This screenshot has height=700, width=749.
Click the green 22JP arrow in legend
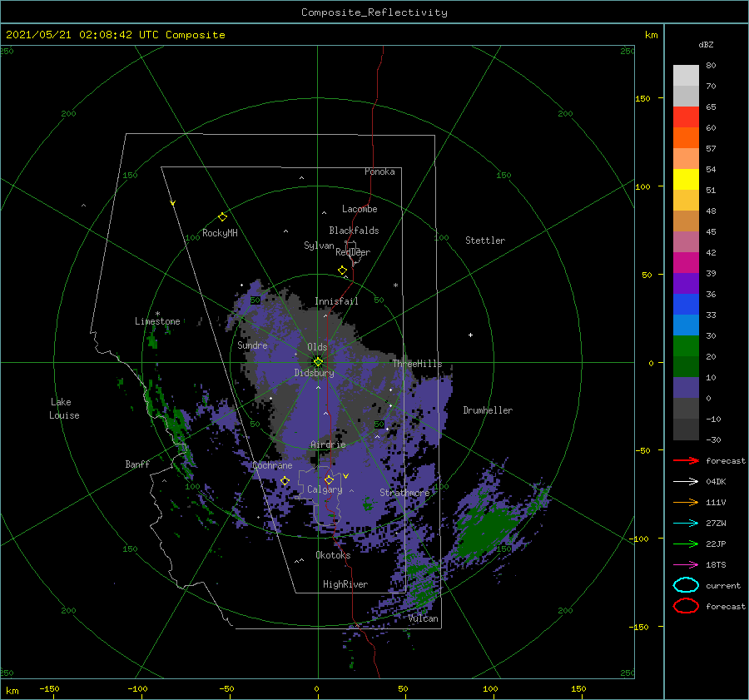[x=686, y=544]
